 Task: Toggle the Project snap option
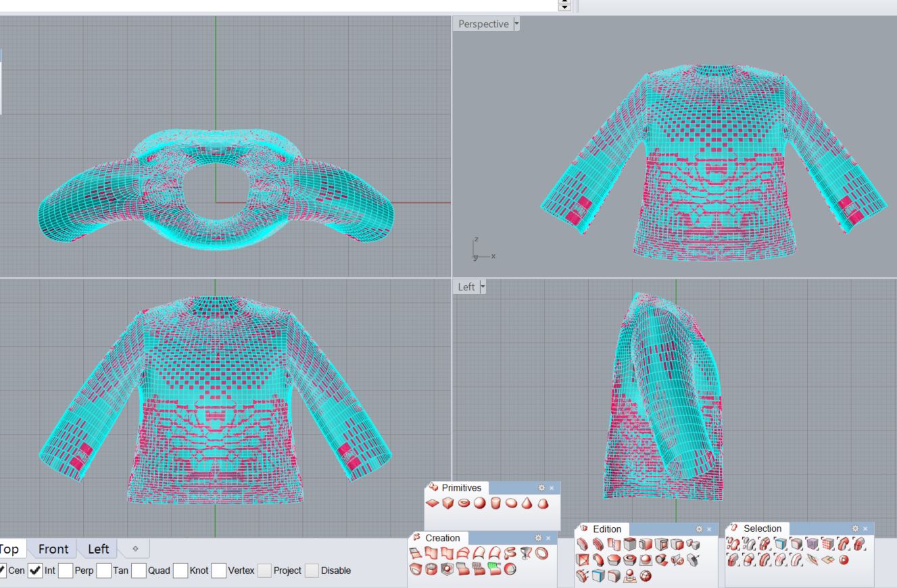click(264, 570)
